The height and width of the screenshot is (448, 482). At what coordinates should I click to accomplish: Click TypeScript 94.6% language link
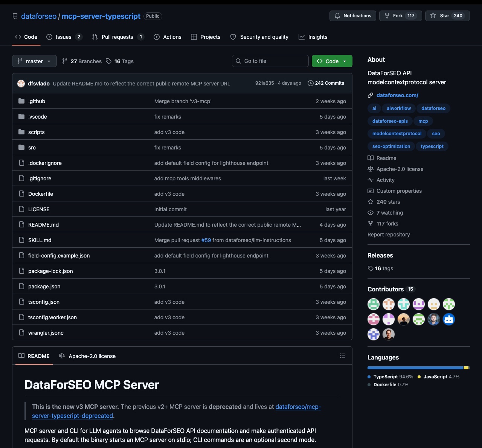390,377
